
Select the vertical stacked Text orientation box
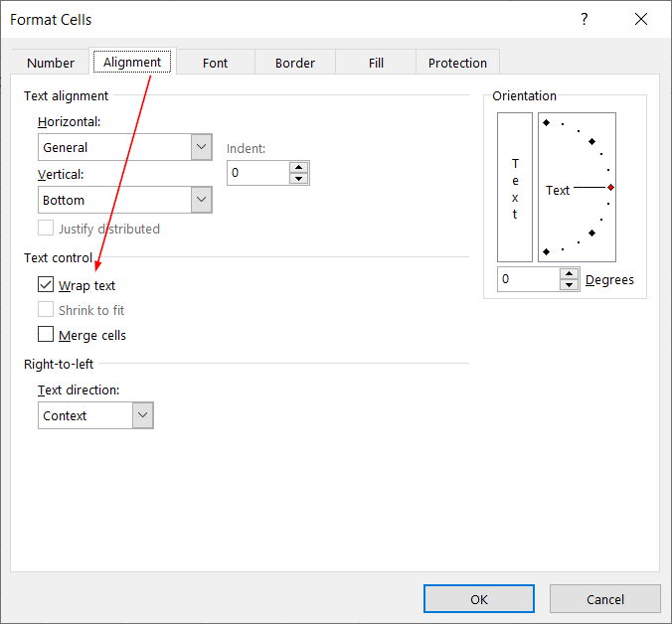(x=515, y=187)
